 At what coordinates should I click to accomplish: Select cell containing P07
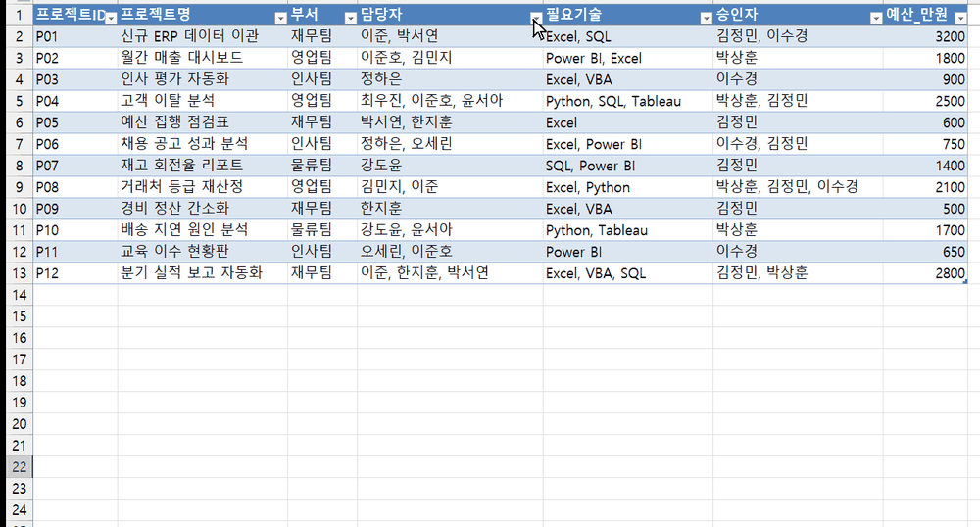click(75, 166)
